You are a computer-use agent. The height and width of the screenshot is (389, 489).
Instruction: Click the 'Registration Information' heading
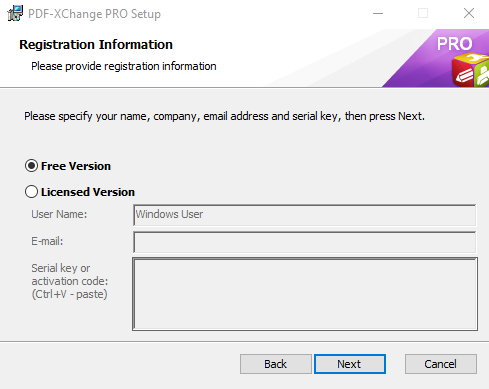coord(96,45)
